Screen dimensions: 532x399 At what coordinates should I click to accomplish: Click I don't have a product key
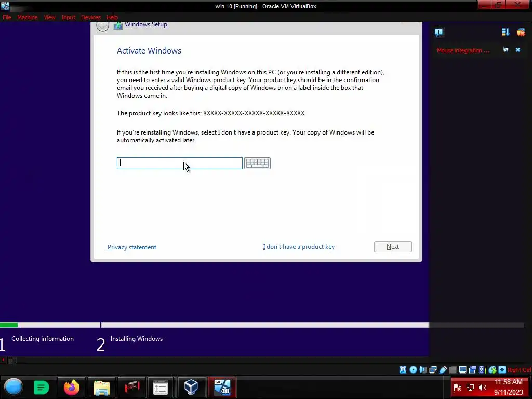click(299, 247)
